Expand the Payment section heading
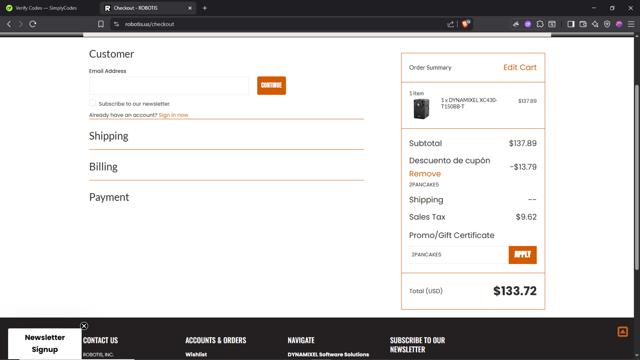Image resolution: width=640 pixels, height=360 pixels. [x=109, y=197]
